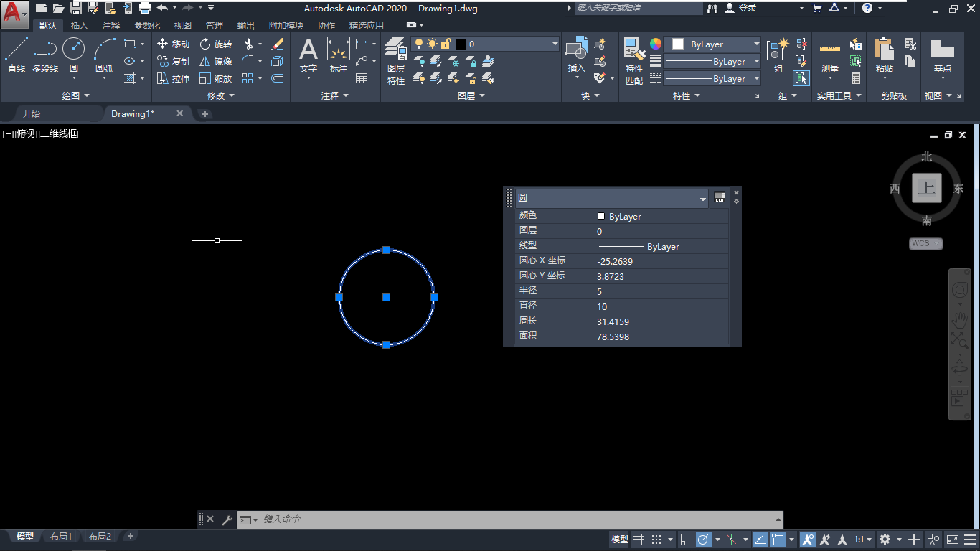Switch to the 参数化 ribbon tab
Image resolution: width=980 pixels, height=551 pixels.
147,26
